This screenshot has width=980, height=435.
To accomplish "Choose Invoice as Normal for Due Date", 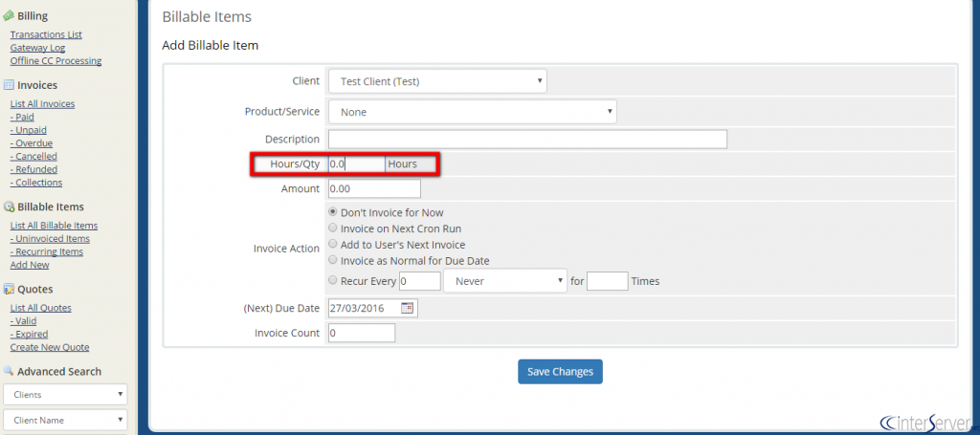I will (332, 260).
